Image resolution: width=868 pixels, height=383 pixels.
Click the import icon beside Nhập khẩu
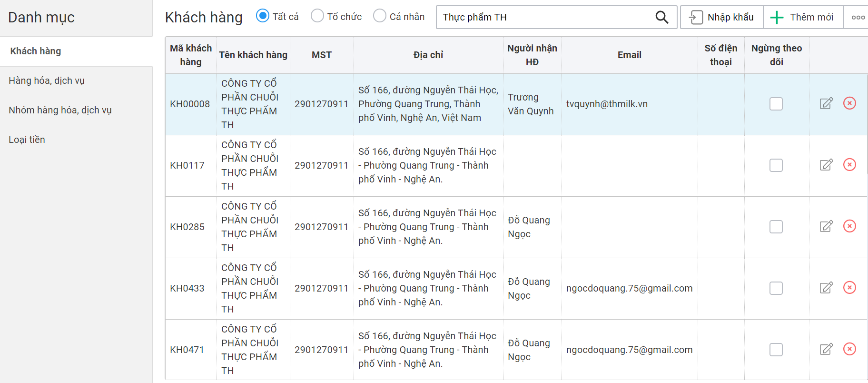pyautogui.click(x=696, y=17)
